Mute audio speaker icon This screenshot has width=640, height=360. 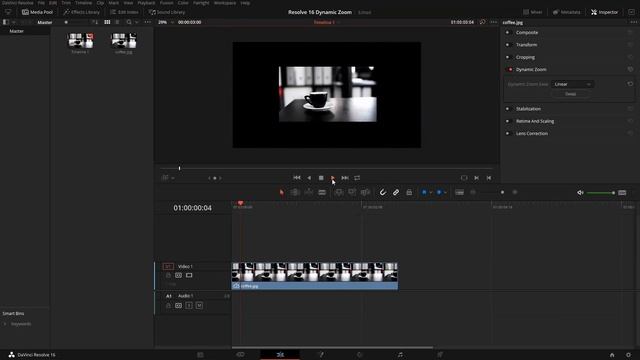coord(580,193)
